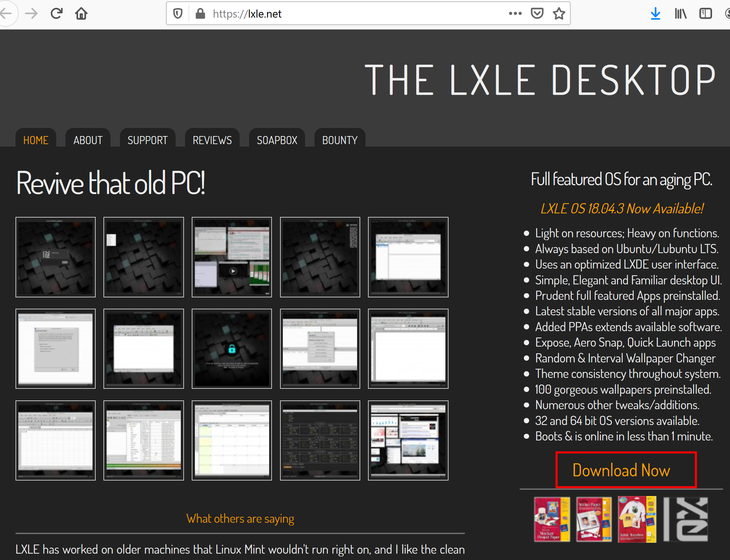Click the browser forward arrow
The width and height of the screenshot is (730, 560).
pyautogui.click(x=31, y=14)
